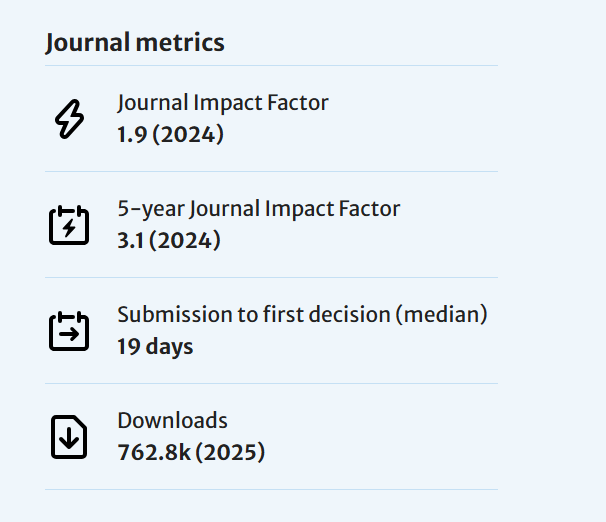Click "(2024)" next to the 3.1 value
The height and width of the screenshot is (522, 606).
[x=185, y=240]
